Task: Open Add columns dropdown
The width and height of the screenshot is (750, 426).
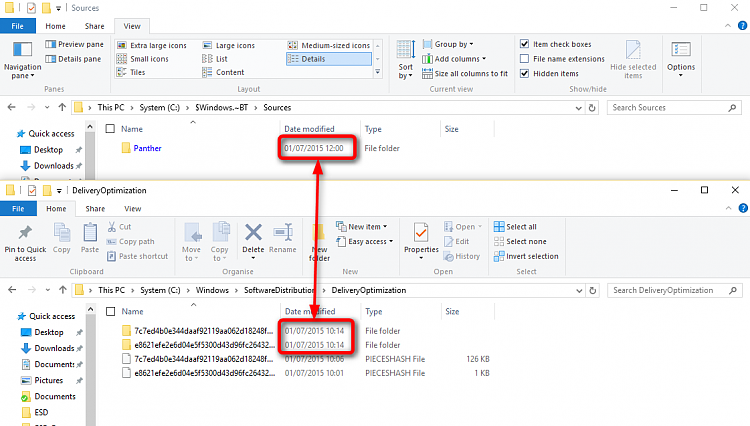Action: [x=454, y=59]
